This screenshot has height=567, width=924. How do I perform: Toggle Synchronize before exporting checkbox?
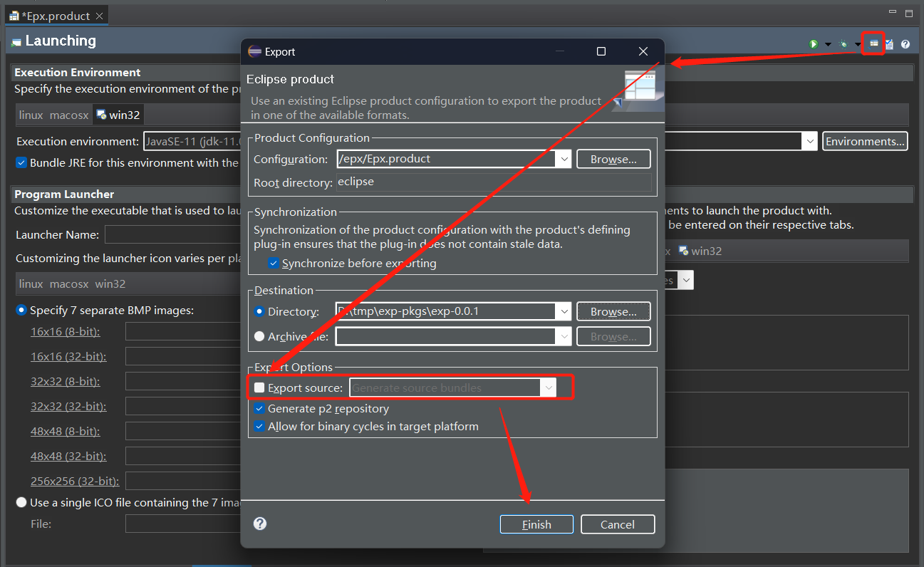pyautogui.click(x=274, y=264)
